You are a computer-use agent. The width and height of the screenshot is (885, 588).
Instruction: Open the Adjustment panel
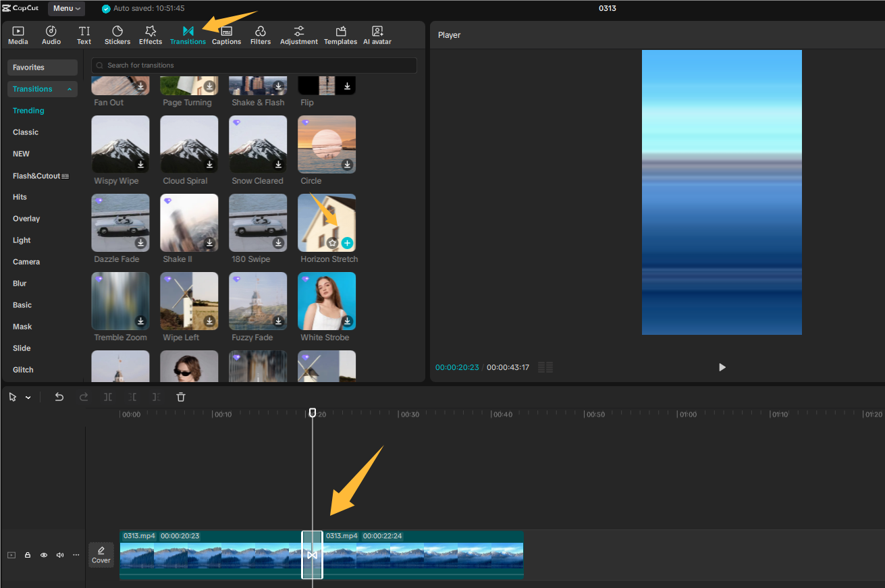[x=298, y=34]
